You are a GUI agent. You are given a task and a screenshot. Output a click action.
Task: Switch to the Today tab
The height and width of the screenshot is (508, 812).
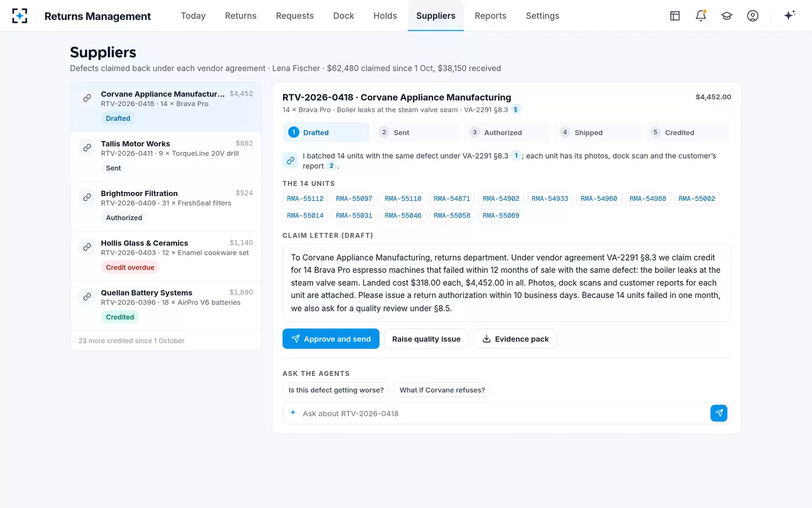pyautogui.click(x=193, y=16)
